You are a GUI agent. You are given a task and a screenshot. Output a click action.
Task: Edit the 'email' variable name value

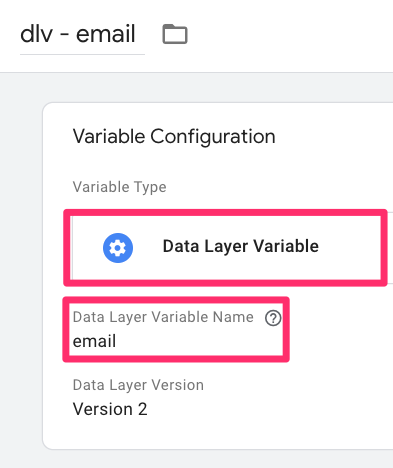click(x=94, y=341)
